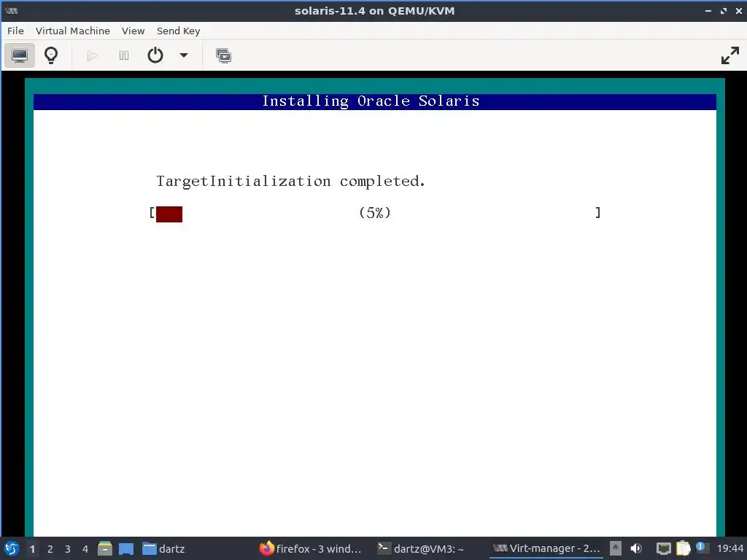Switch to workspace 1
This screenshot has height=560, width=747.
pos(32,549)
